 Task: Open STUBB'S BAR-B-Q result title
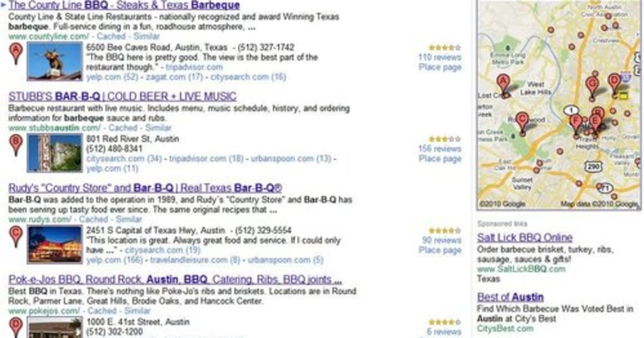pyautogui.click(x=122, y=97)
